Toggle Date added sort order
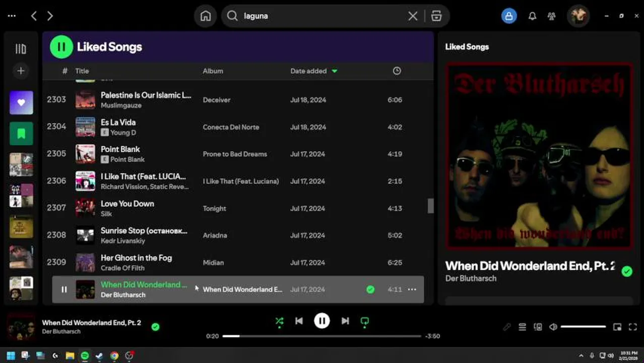Screen dimensions: 644x363 tap(313, 71)
